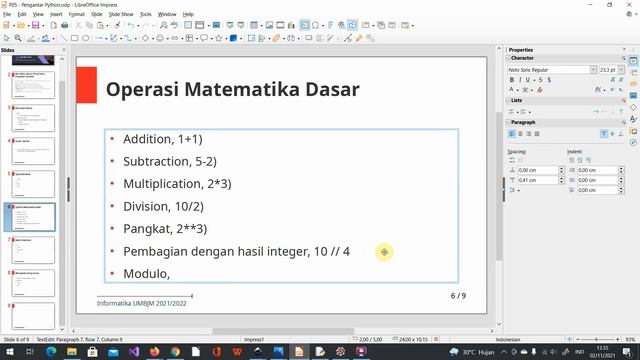Open the Unordered List bullet dropdown
The width and height of the screenshot is (640, 360).
coord(518,112)
